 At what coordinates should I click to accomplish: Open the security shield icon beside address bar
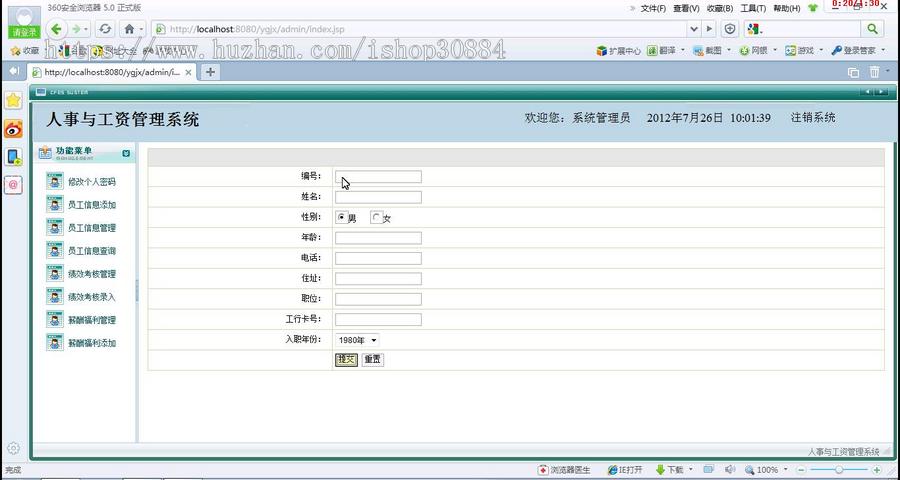(730, 29)
